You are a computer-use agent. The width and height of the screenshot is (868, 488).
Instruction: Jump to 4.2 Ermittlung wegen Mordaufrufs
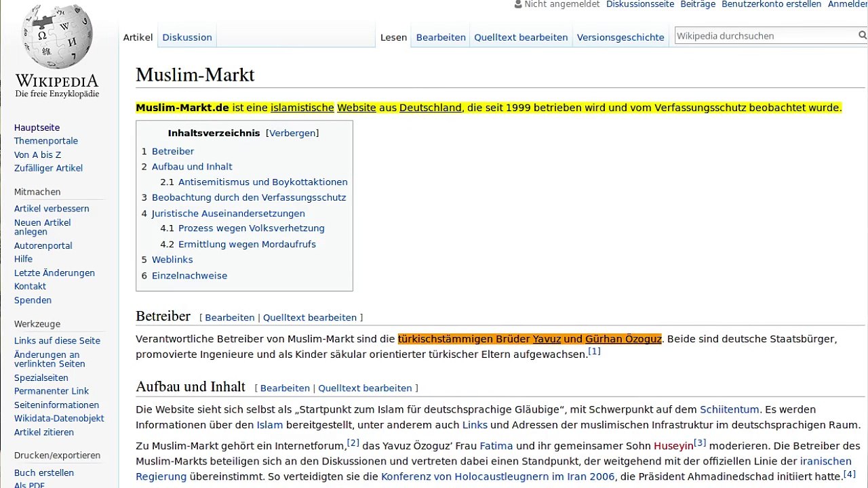click(x=238, y=244)
